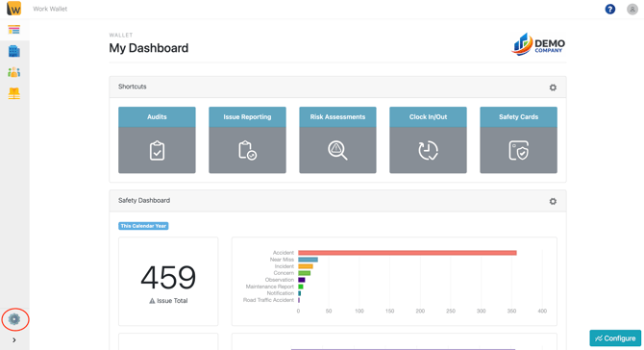
Task: Select the red Accident bar
Action: [408, 253]
